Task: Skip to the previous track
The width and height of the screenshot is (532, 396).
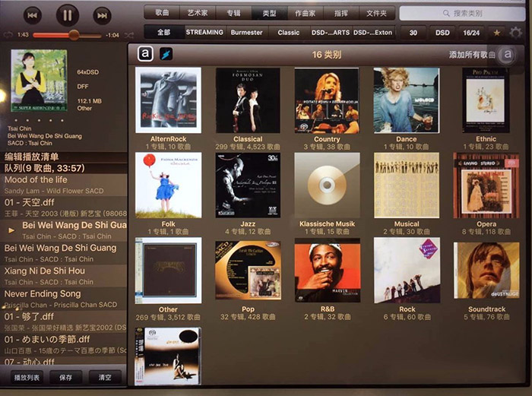Action: click(x=33, y=15)
